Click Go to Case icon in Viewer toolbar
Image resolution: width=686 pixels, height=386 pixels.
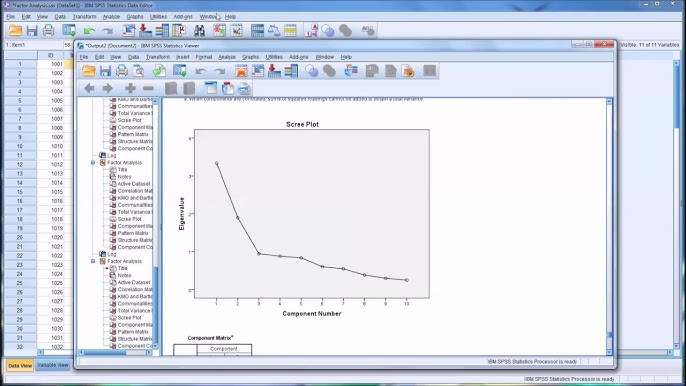pyautogui.click(x=258, y=71)
